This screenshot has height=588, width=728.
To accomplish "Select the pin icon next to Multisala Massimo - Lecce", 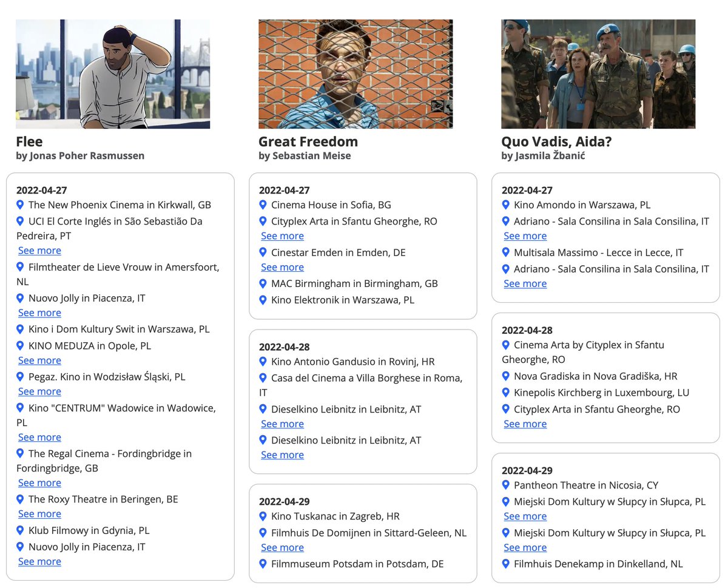I will 505,252.
